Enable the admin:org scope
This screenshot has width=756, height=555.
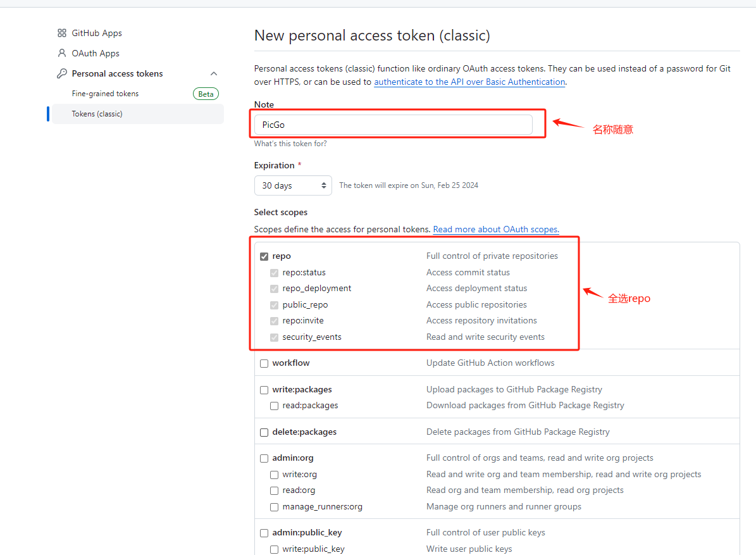[264, 458]
